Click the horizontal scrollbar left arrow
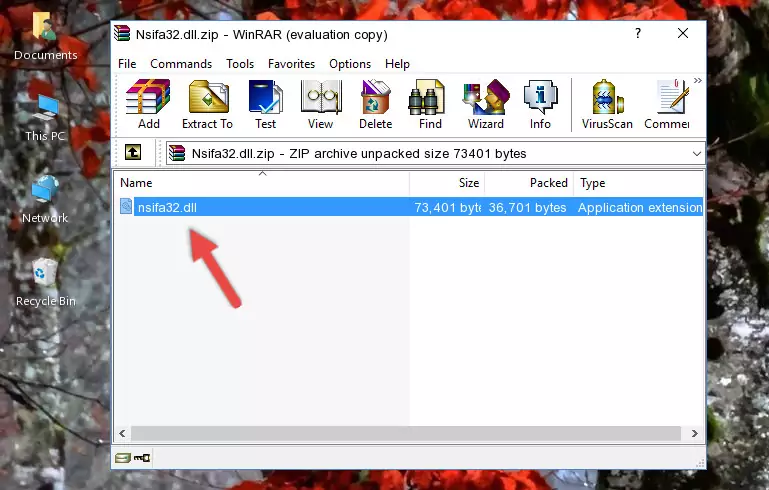769x490 pixels. 122,434
